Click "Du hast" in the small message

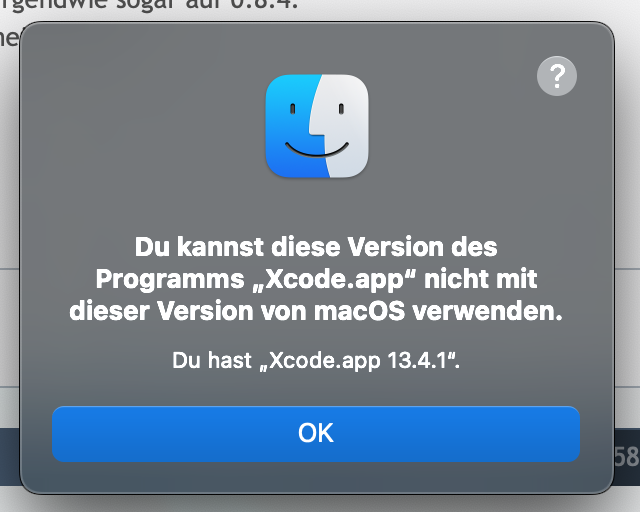(212, 361)
